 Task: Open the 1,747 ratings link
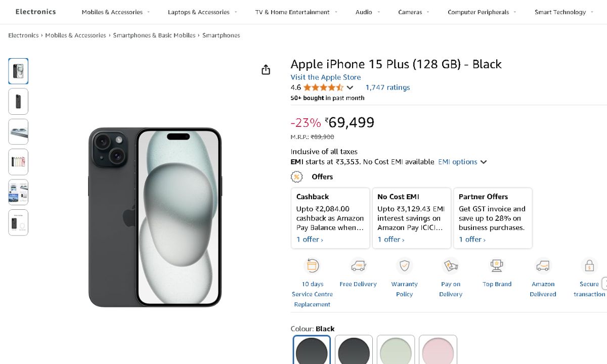387,87
